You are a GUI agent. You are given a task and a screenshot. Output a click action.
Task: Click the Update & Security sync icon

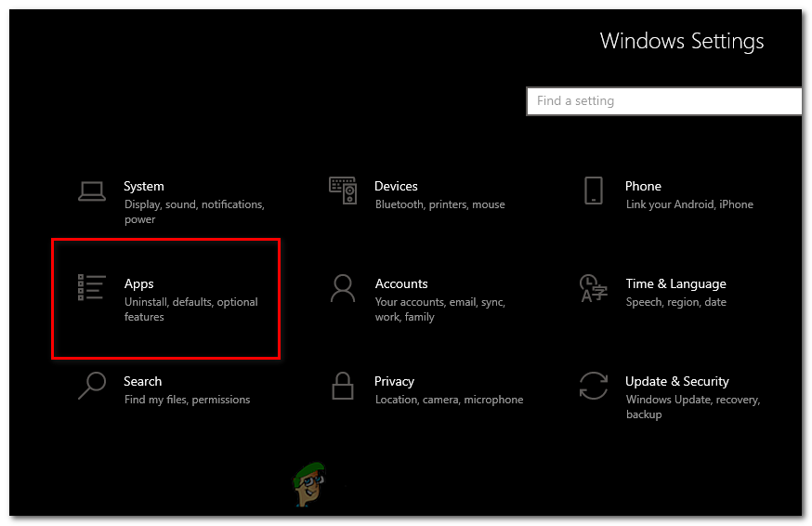tap(594, 386)
